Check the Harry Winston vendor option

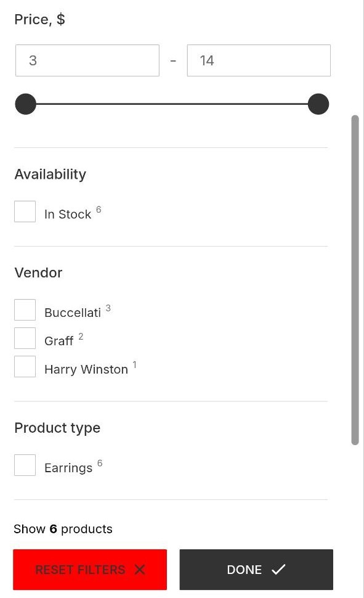tap(25, 366)
